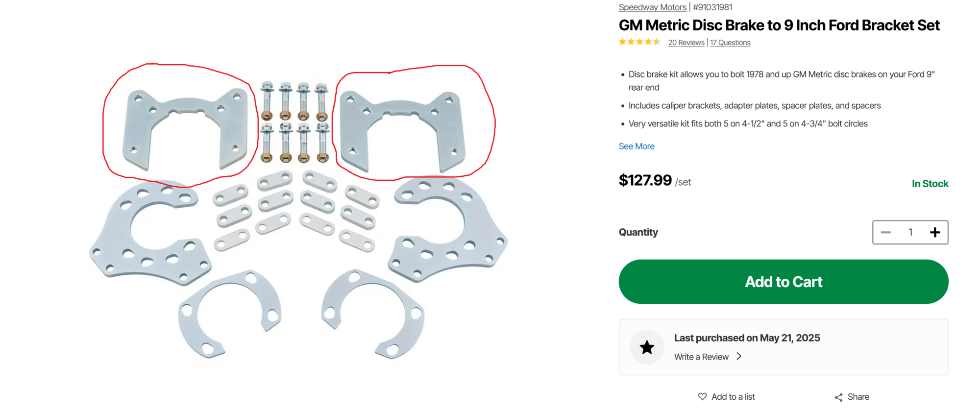This screenshot has width=980, height=412.
Task: Click the bolts and nuts in product photo
Action: tap(294, 122)
